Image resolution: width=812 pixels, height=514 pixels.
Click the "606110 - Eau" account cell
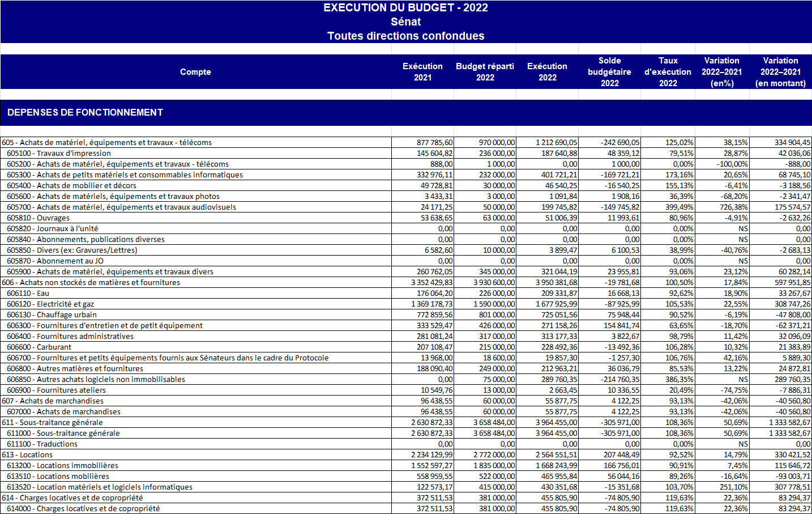tap(28, 294)
